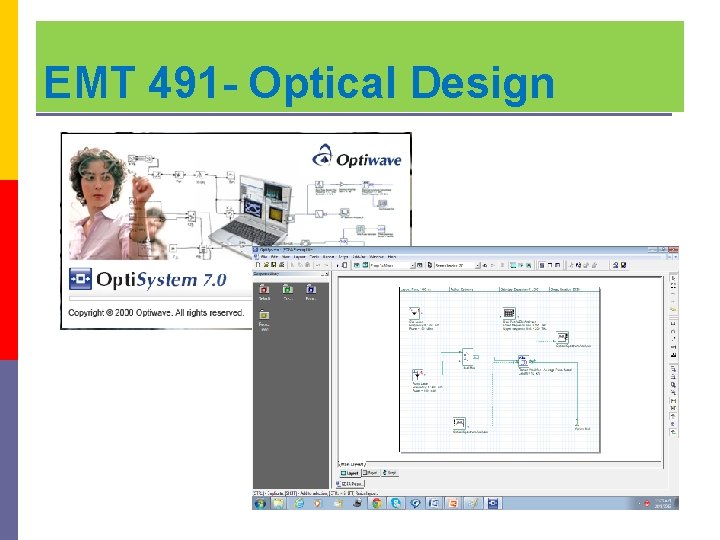Open the sweep iteration dropdown arrow
The image size is (720, 540).
pyautogui.click(x=478, y=265)
